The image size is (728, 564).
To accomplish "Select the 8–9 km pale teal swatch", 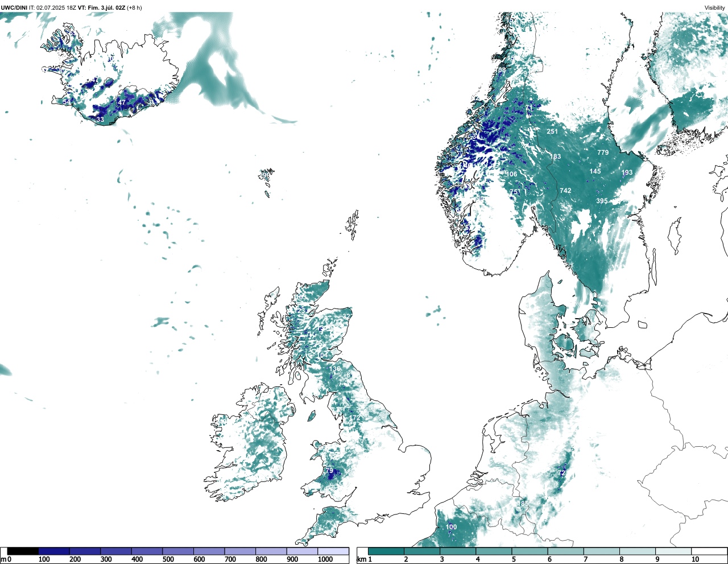I will pyautogui.click(x=637, y=551).
